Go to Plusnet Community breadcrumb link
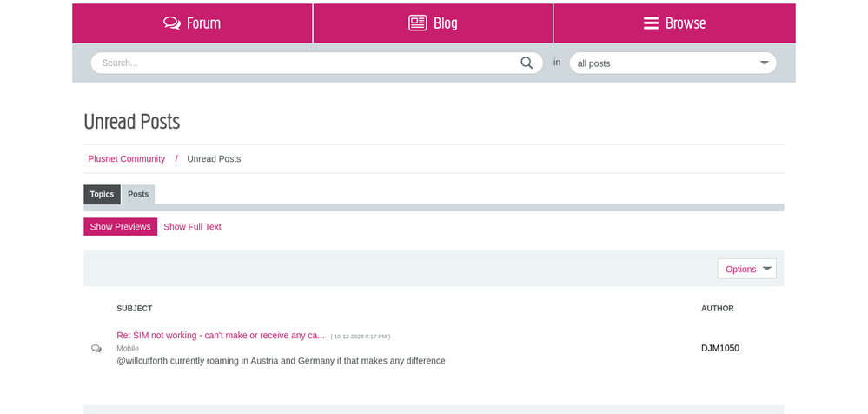This screenshot has height=414, width=868. click(127, 159)
